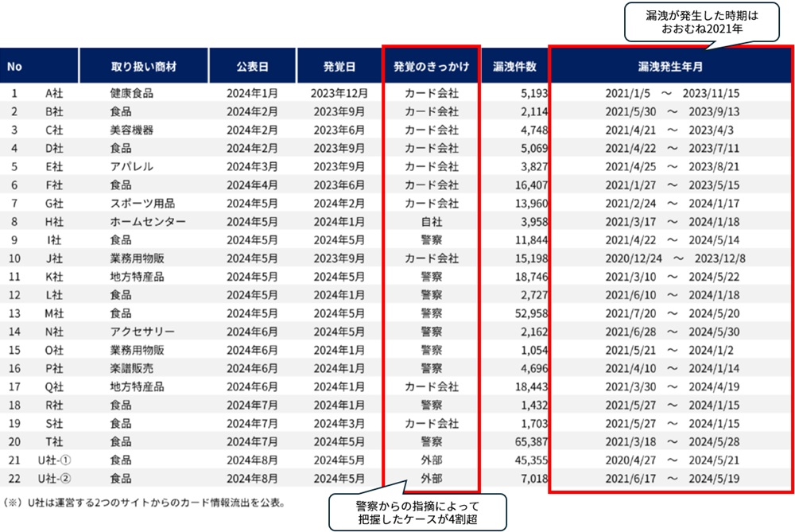Click the '取り扱い商材' column header
The height and width of the screenshot is (532, 795).
(x=144, y=66)
